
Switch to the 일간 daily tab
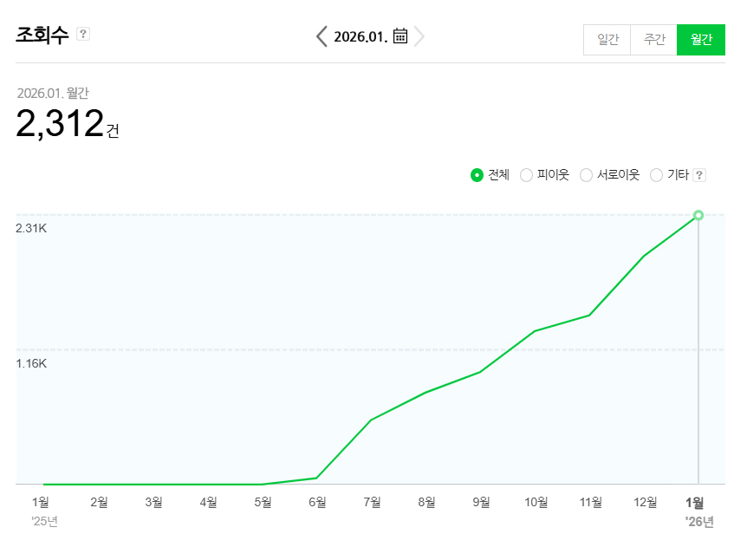[607, 40]
